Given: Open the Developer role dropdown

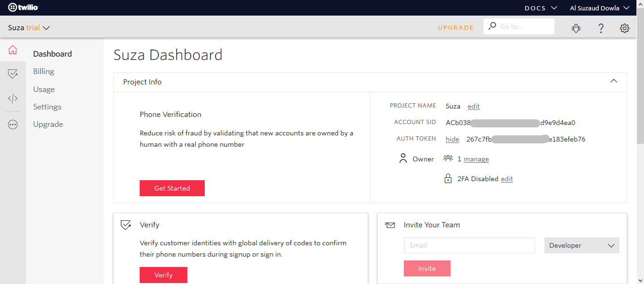Looking at the screenshot, I should tap(582, 245).
